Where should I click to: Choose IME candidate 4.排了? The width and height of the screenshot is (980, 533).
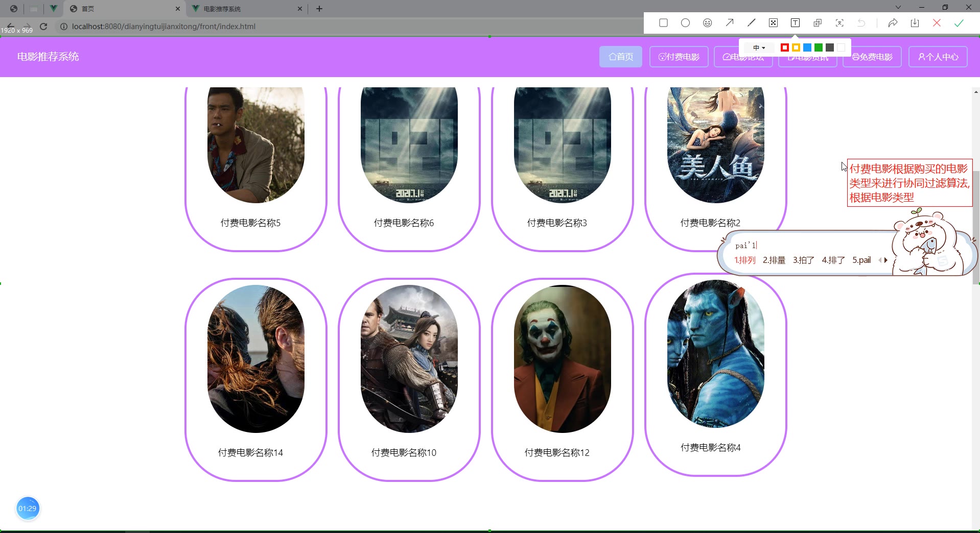[x=833, y=260]
